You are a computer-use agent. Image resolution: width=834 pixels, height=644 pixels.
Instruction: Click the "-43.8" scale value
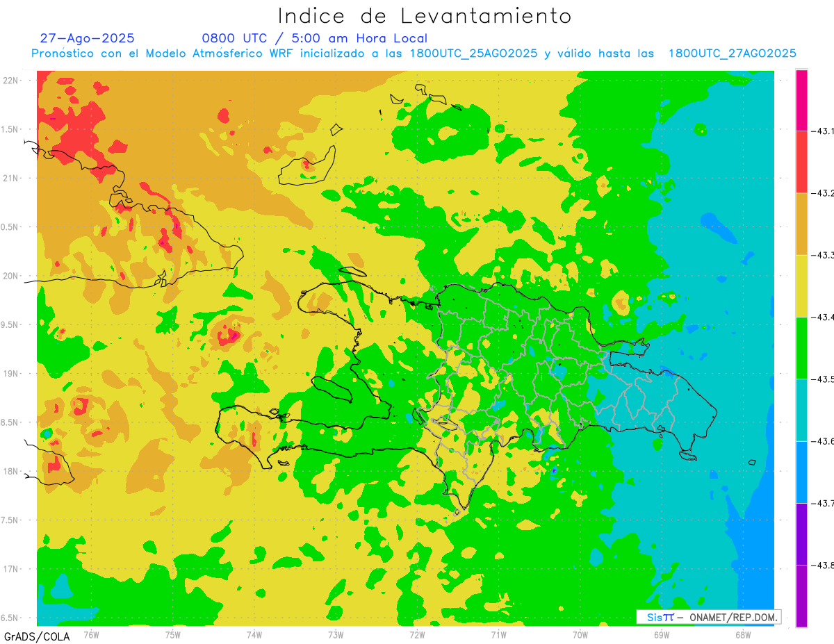(x=823, y=565)
